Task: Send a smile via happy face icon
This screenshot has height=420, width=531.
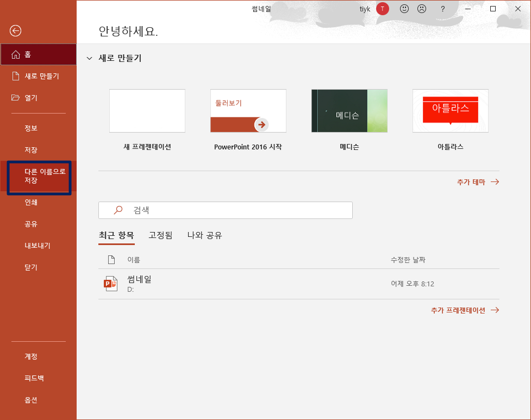Action: 404,9
